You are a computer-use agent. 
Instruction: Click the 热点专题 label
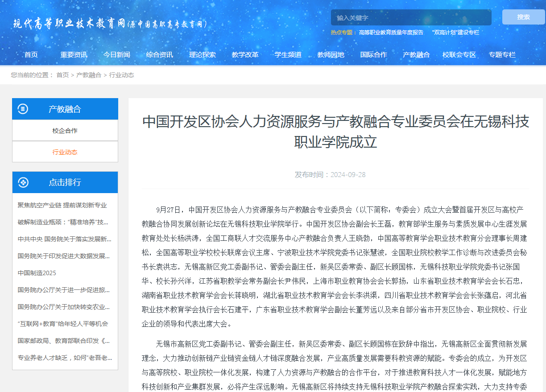[x=341, y=33]
